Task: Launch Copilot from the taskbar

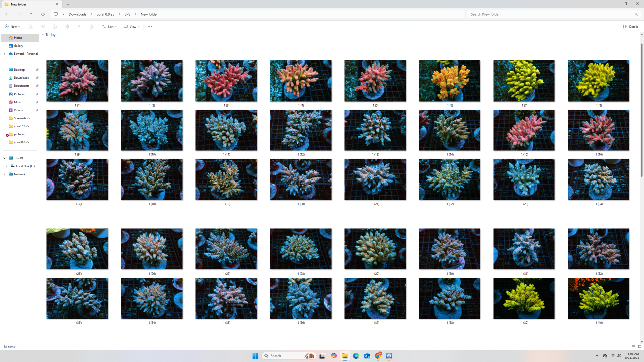Action: click(334, 356)
